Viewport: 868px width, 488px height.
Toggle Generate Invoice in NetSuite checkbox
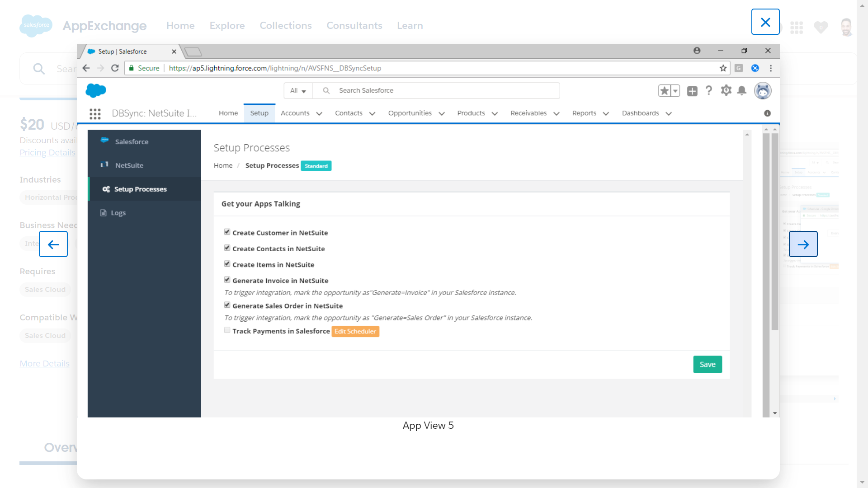(x=227, y=280)
